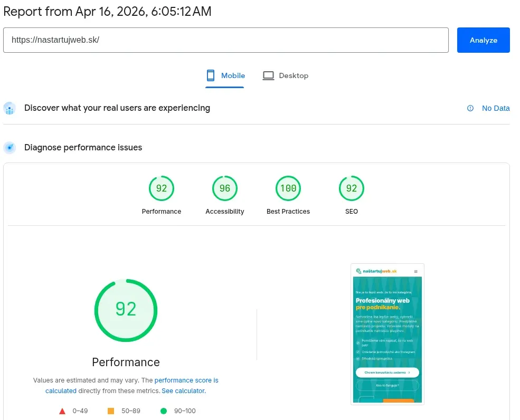This screenshot has width=520, height=420.
Task: Click the Best Practices label under score 100
Action: [x=288, y=212]
